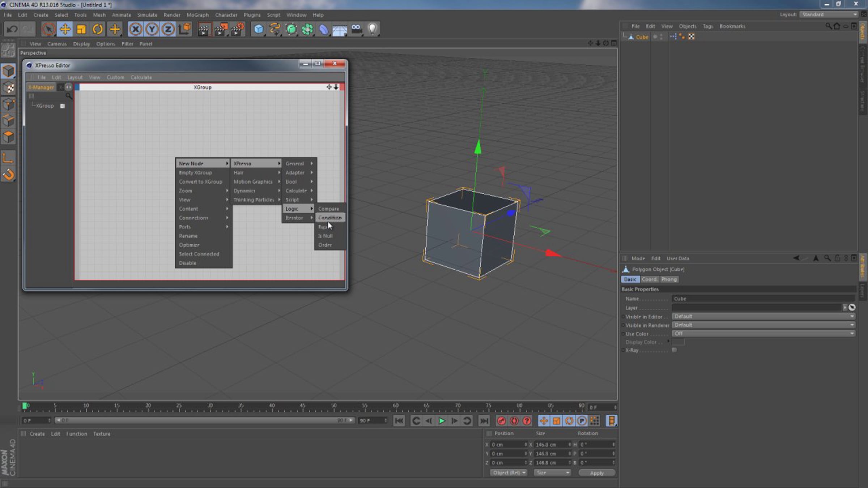Add an Array modeling object
Image resolution: width=868 pixels, height=488 pixels.
tap(307, 29)
